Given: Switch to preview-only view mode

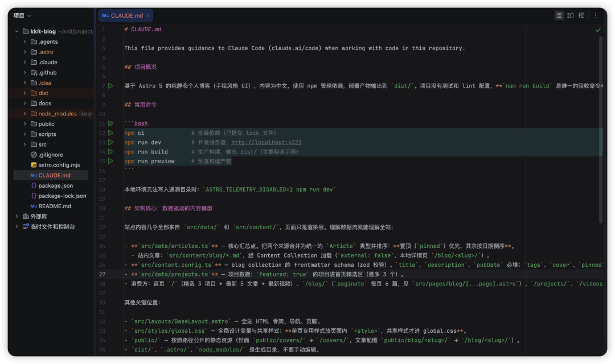Looking at the screenshot, I should 581,16.
